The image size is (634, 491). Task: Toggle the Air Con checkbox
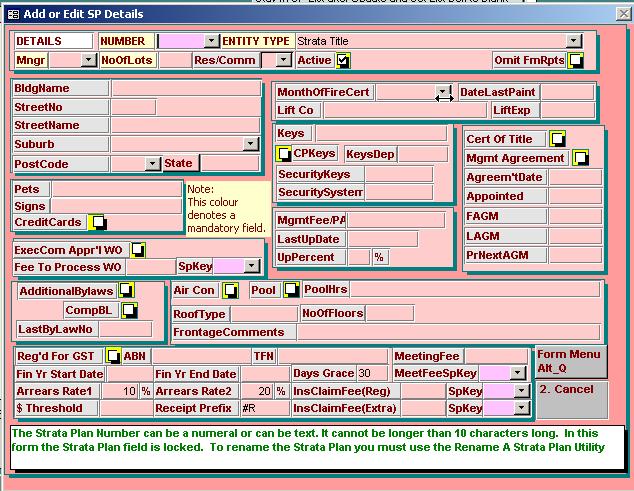pos(230,290)
